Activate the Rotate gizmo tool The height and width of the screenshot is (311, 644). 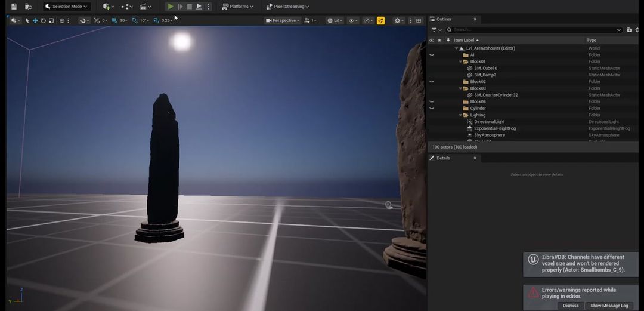[x=43, y=20]
